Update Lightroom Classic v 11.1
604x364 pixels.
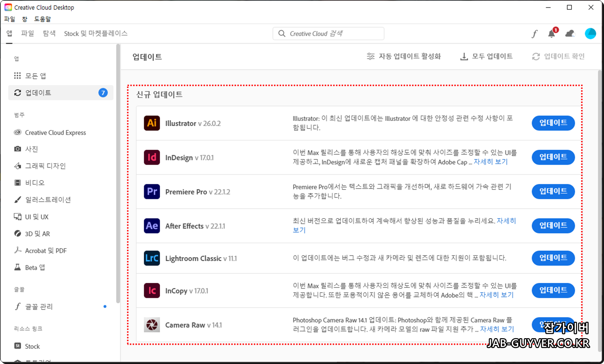[x=553, y=258]
